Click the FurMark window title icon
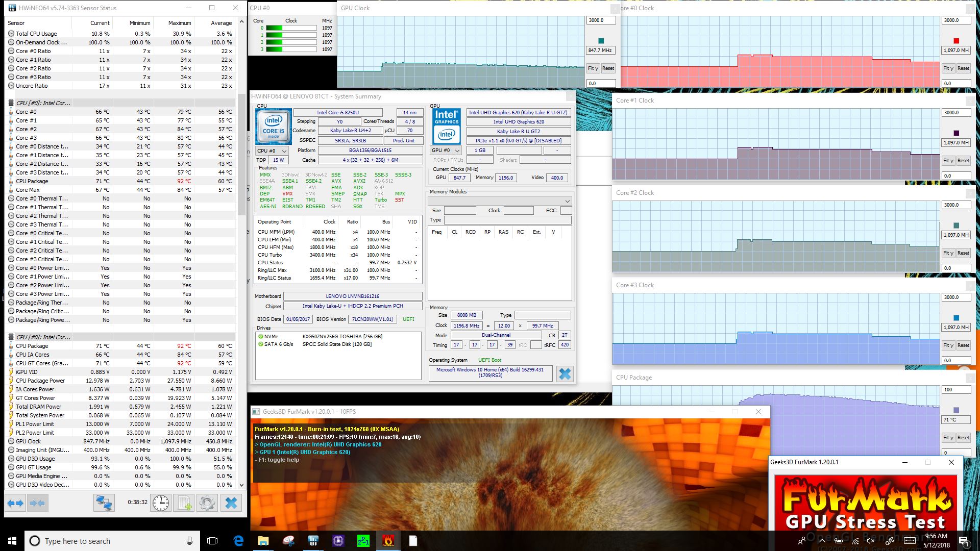The image size is (980, 551). (x=257, y=412)
